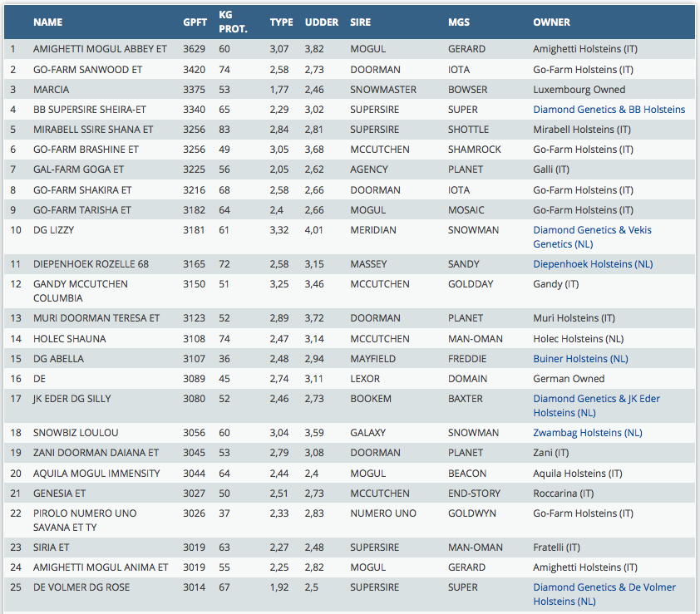Click the Buiner Holsteins (NL) link
Viewport: 700px width, 614px height.
[x=580, y=359]
